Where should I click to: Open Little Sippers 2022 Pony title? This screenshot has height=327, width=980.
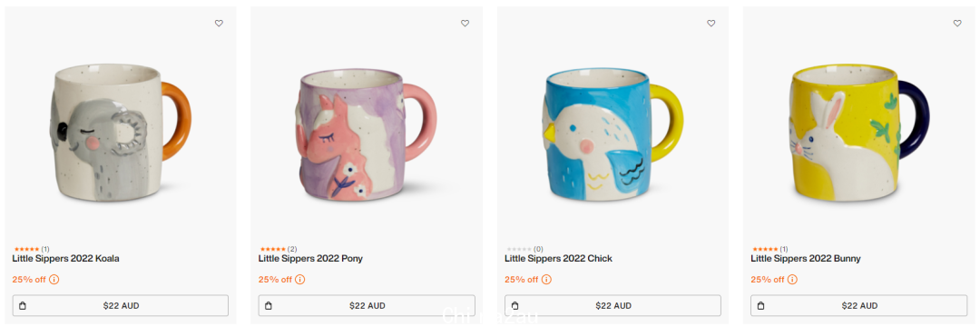pyautogui.click(x=310, y=258)
